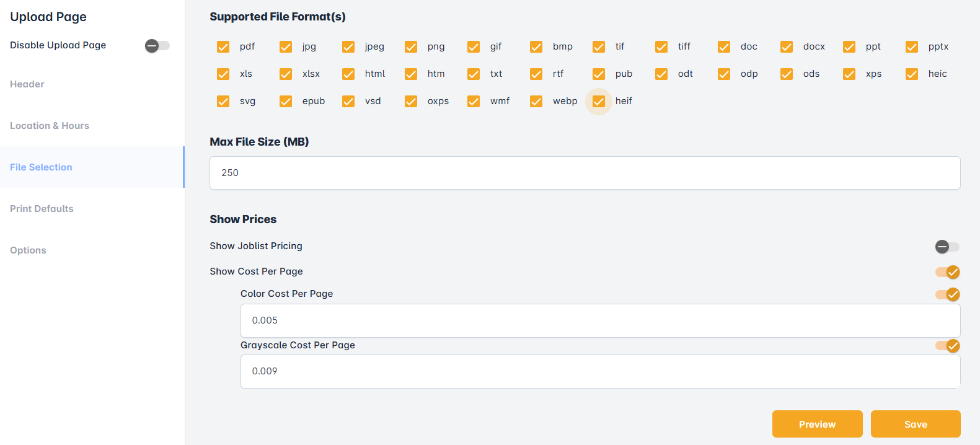
Task: Enable the Disable Upload Page switch
Action: 157,46
